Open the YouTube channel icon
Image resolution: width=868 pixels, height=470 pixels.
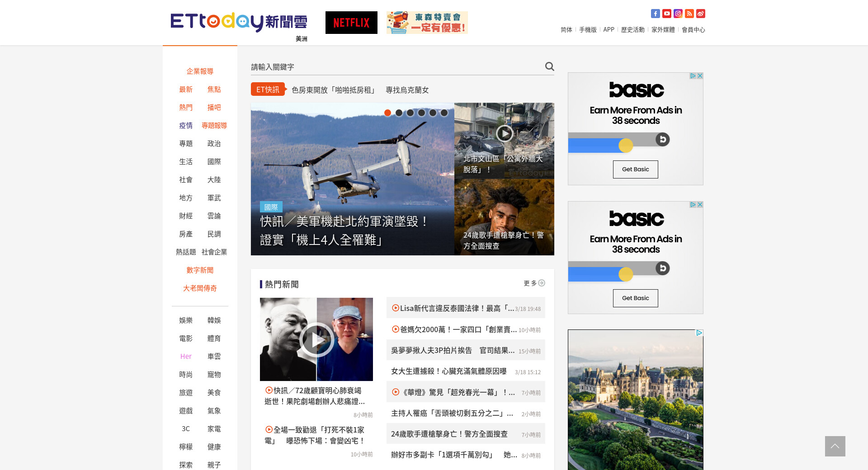[666, 14]
